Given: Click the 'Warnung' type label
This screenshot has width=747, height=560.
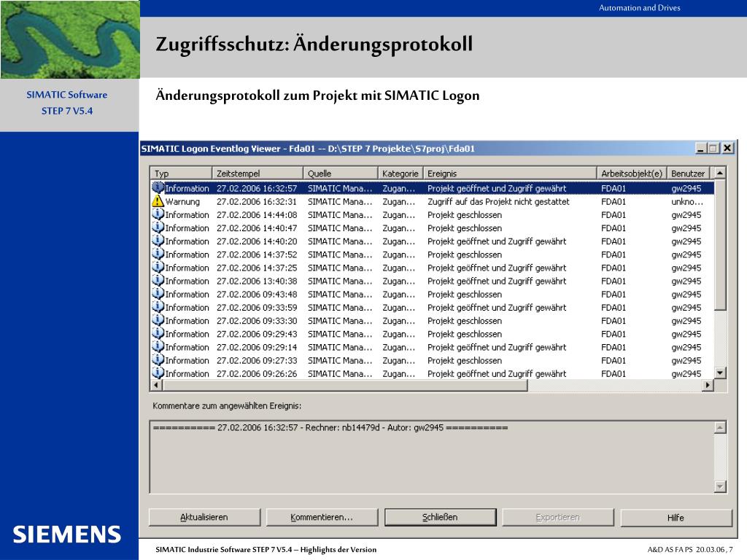Looking at the screenshot, I should pos(182,201).
